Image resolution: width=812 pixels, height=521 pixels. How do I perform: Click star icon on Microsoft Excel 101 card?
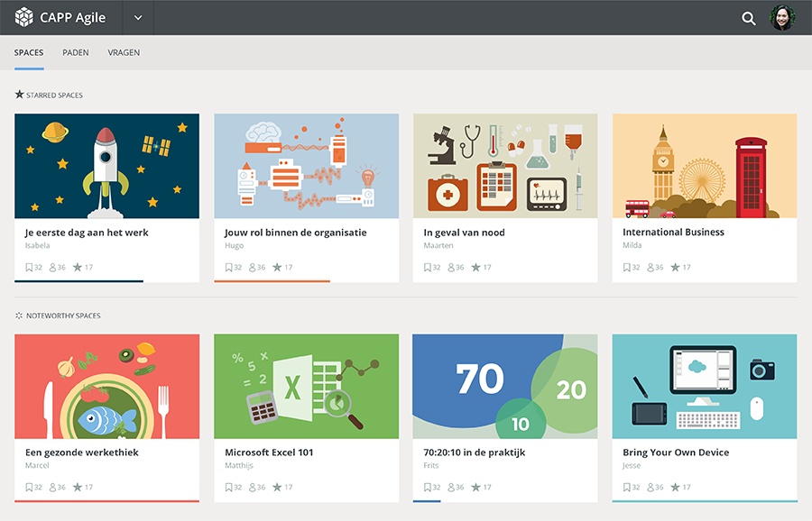pyautogui.click(x=277, y=488)
